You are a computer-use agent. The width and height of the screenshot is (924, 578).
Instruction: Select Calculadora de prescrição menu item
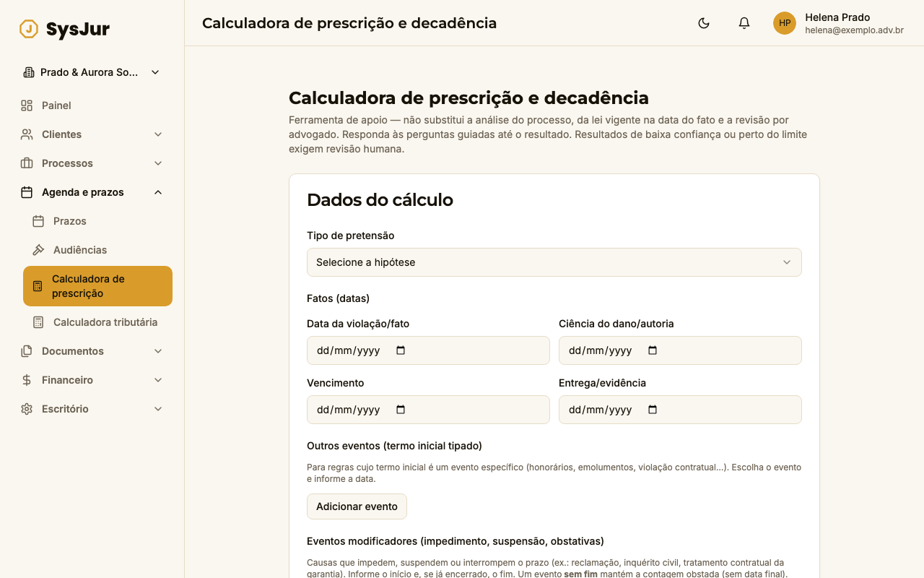click(x=97, y=286)
